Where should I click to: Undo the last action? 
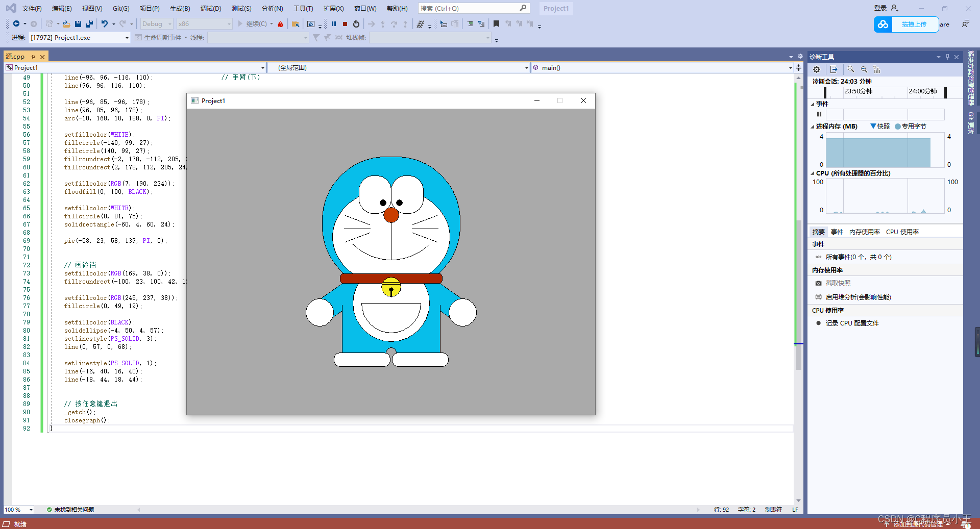105,23
